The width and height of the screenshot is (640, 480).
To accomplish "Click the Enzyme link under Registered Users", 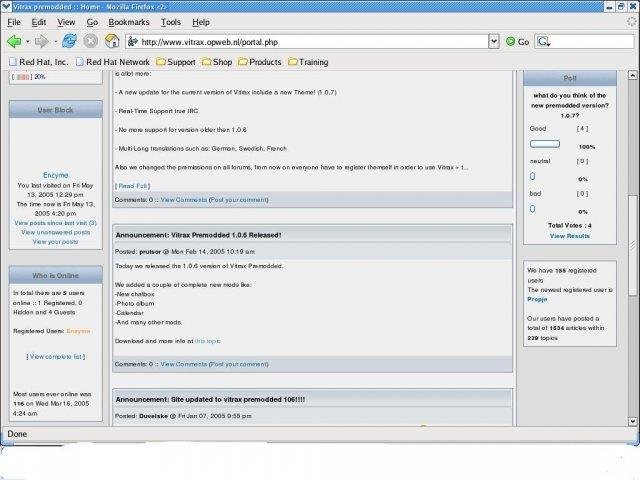I will click(x=78, y=331).
